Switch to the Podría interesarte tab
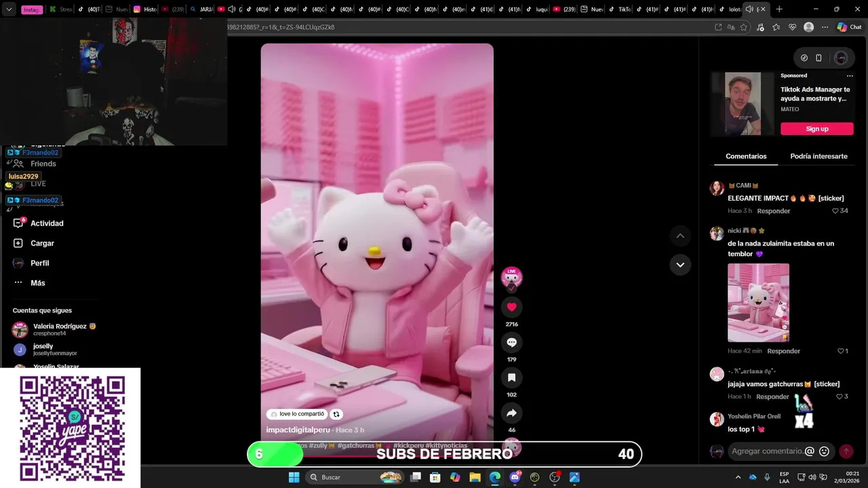 click(818, 156)
